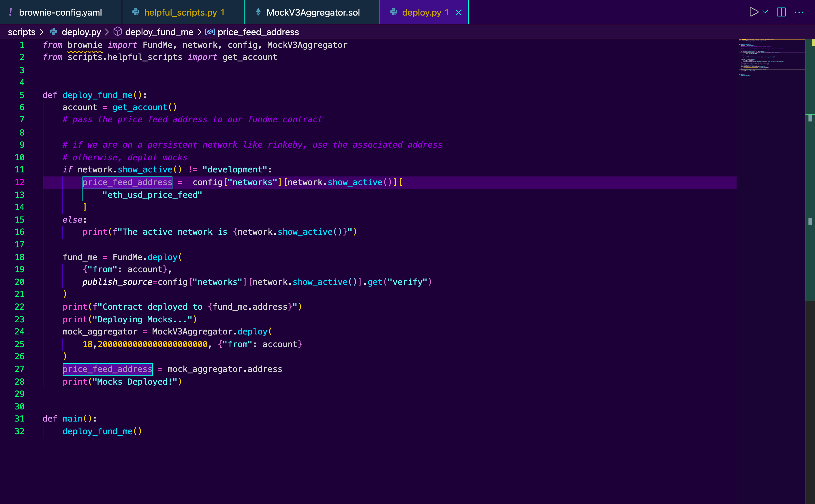815x504 pixels.
Task: Close the deploy.py tab
Action: (x=459, y=12)
